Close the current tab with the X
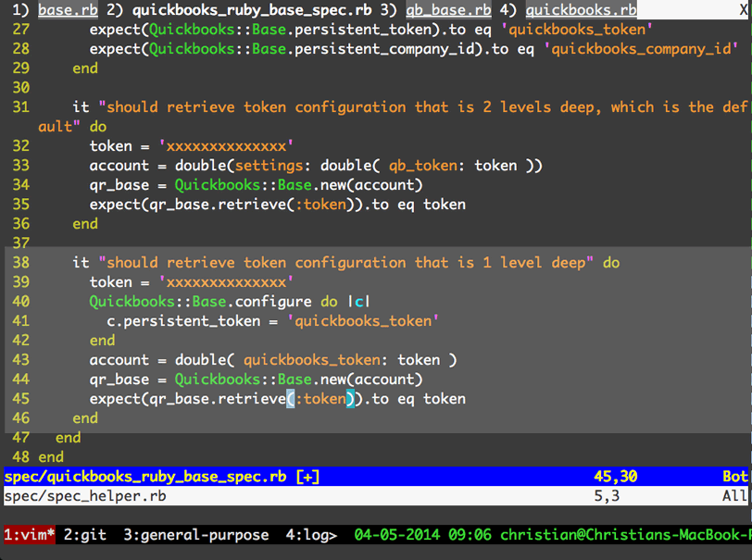The width and height of the screenshot is (752, 560). tap(744, 9)
